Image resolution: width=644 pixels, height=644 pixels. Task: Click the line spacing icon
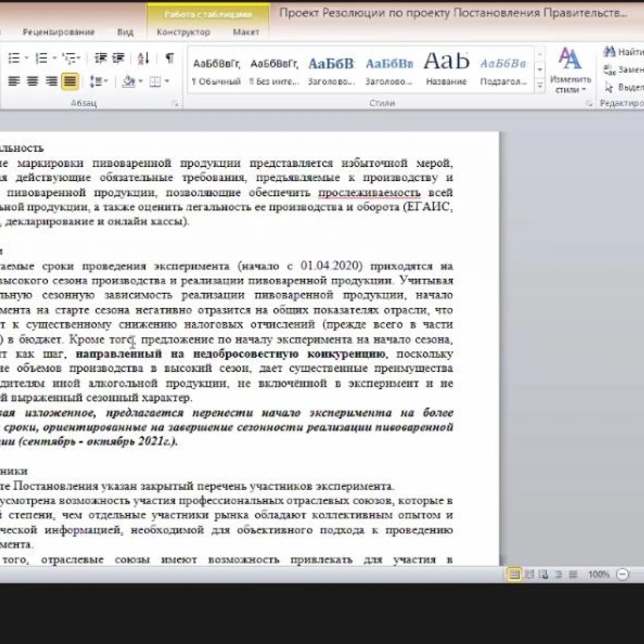click(x=95, y=81)
